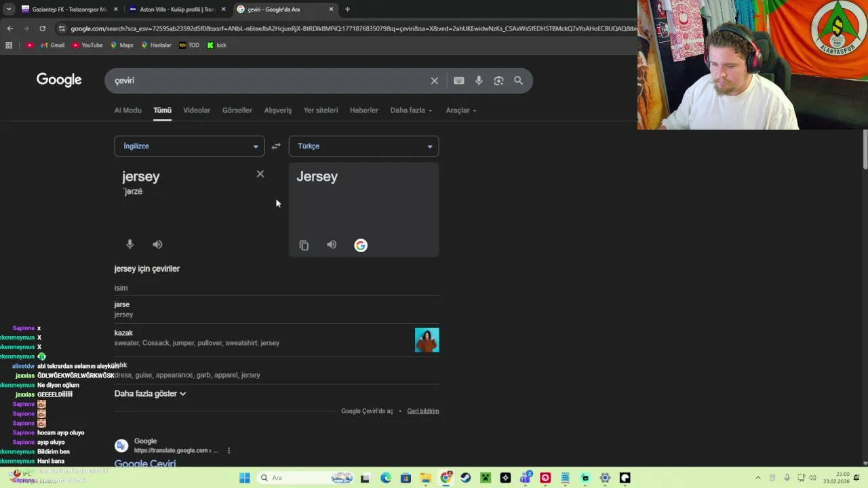The height and width of the screenshot is (488, 868).
Task: Open the apps grid in bookmarks bar
Action: pos(9,45)
